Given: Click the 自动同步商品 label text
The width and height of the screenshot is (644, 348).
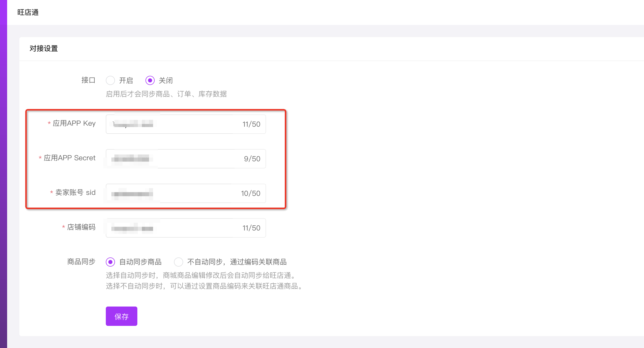Looking at the screenshot, I should pos(140,262).
